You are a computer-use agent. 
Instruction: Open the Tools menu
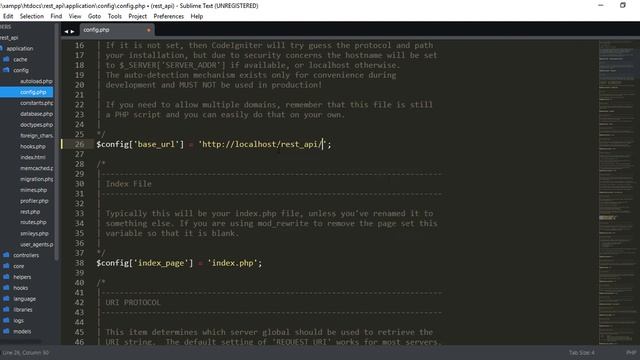(x=115, y=16)
